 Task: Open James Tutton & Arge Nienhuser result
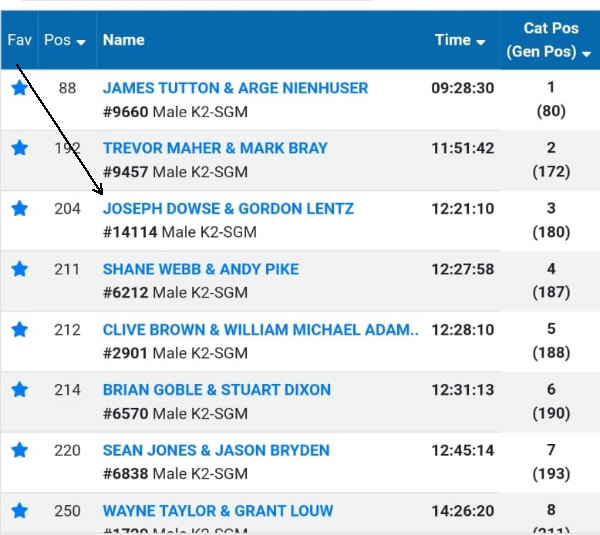[x=235, y=88]
